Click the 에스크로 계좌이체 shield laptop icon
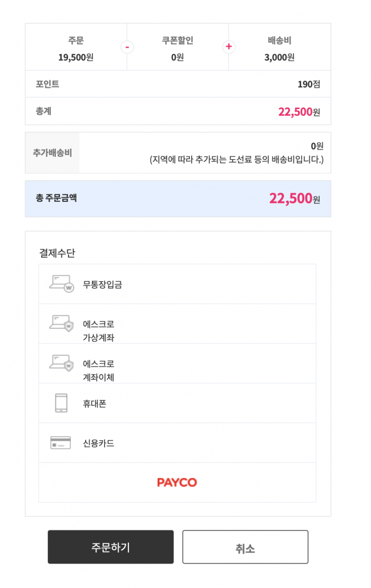The image size is (371, 588). [62, 363]
